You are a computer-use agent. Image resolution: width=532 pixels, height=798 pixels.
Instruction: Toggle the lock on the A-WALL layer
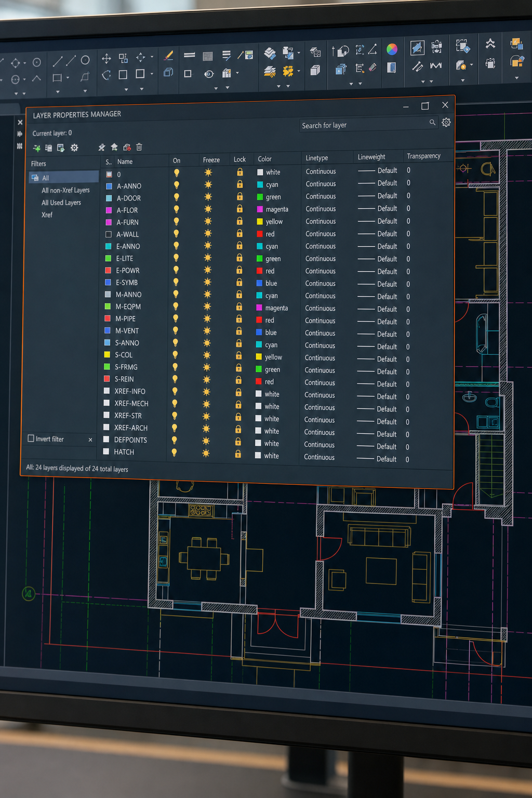[x=240, y=233]
